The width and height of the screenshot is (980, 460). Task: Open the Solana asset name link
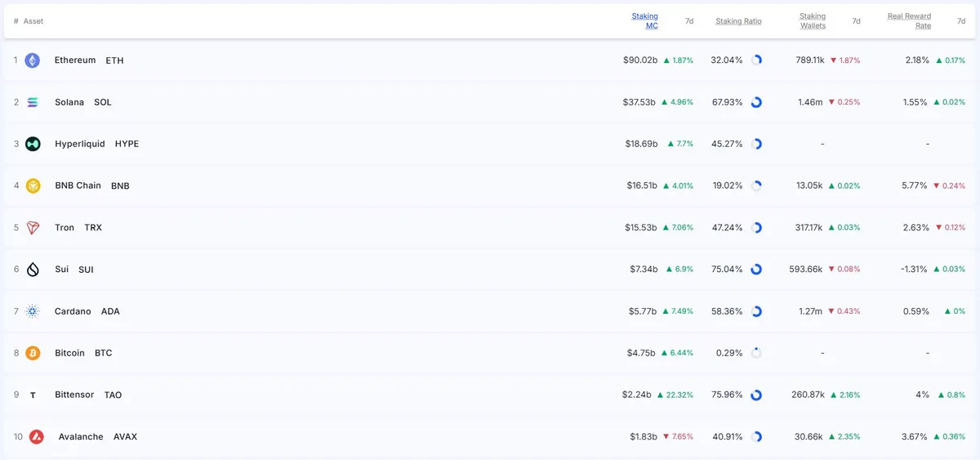pyautogui.click(x=69, y=102)
